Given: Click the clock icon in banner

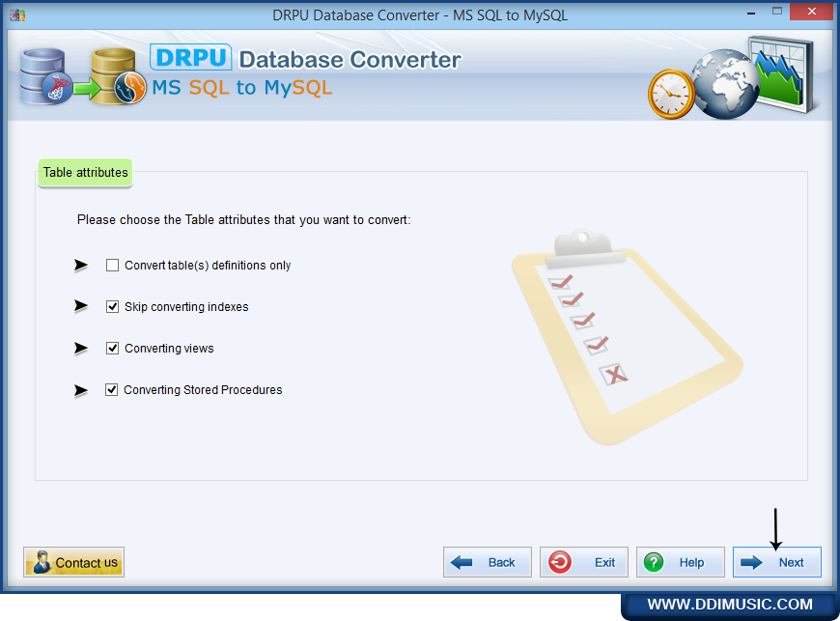Looking at the screenshot, I should point(671,94).
